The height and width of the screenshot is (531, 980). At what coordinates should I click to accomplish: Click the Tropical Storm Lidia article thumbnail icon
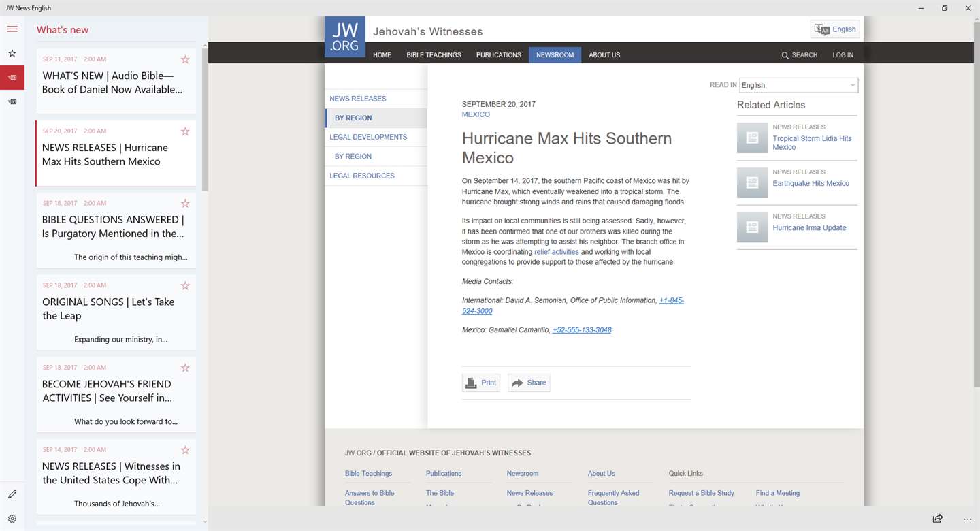click(x=752, y=138)
